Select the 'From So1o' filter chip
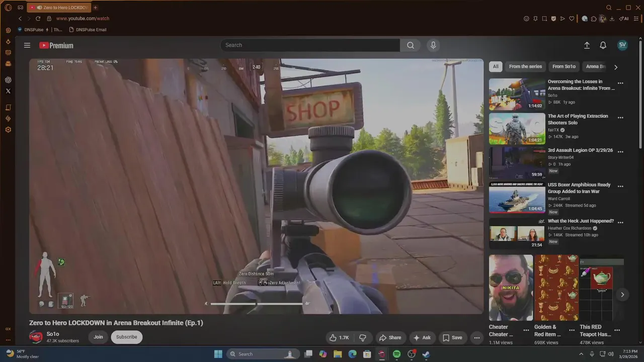 pos(563,66)
